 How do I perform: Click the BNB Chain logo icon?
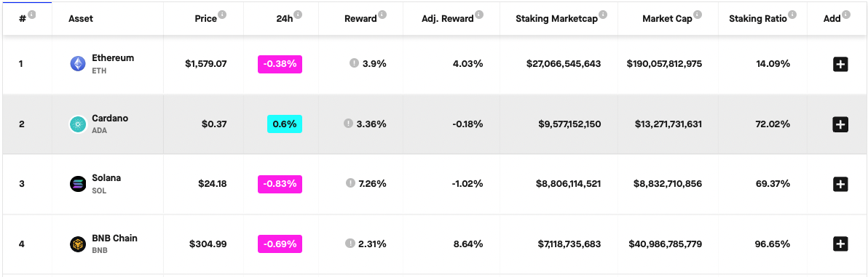click(77, 244)
